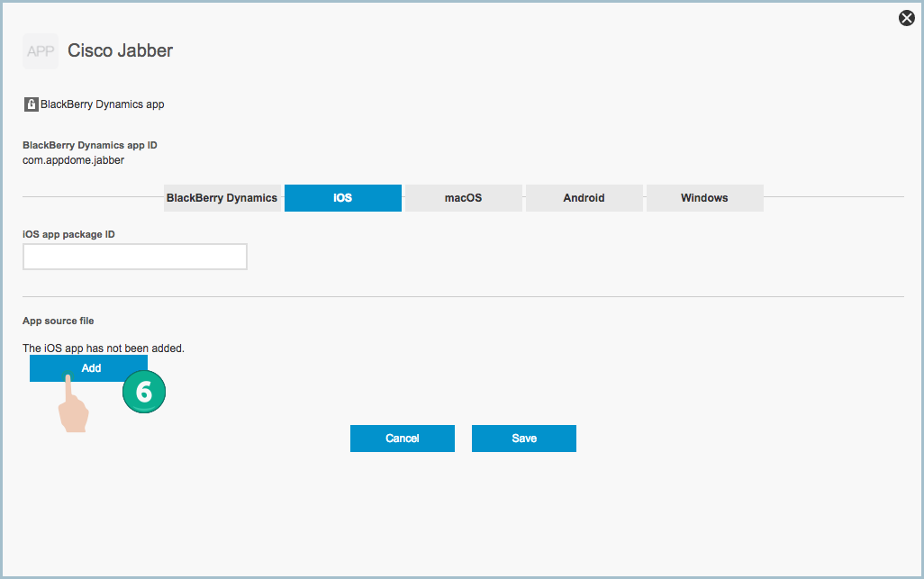Click the Cisco Jabber title
The height and width of the screenshot is (579, 924).
click(120, 50)
